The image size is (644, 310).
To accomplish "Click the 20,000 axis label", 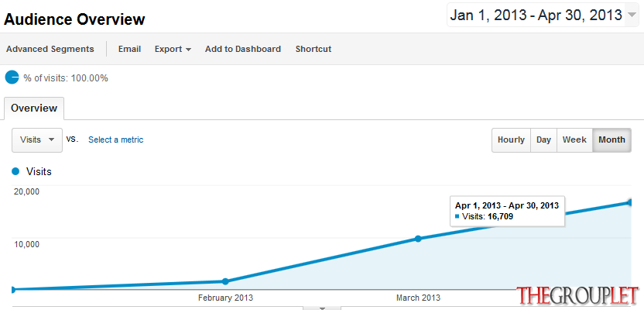I will point(26,192).
